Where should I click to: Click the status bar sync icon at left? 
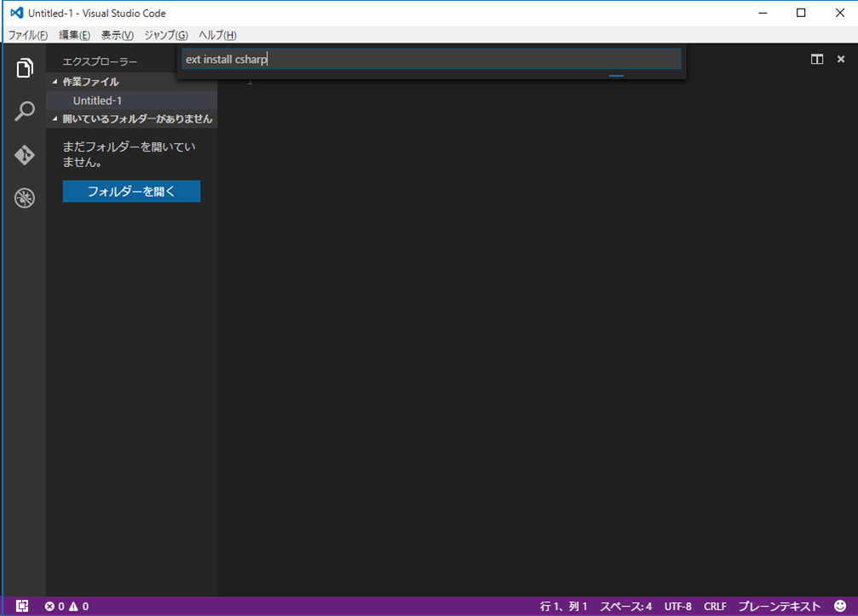pyautogui.click(x=22, y=606)
